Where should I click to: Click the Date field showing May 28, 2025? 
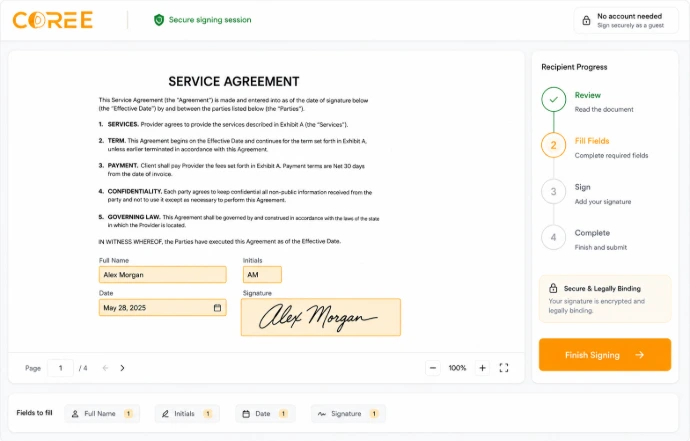[163, 308]
